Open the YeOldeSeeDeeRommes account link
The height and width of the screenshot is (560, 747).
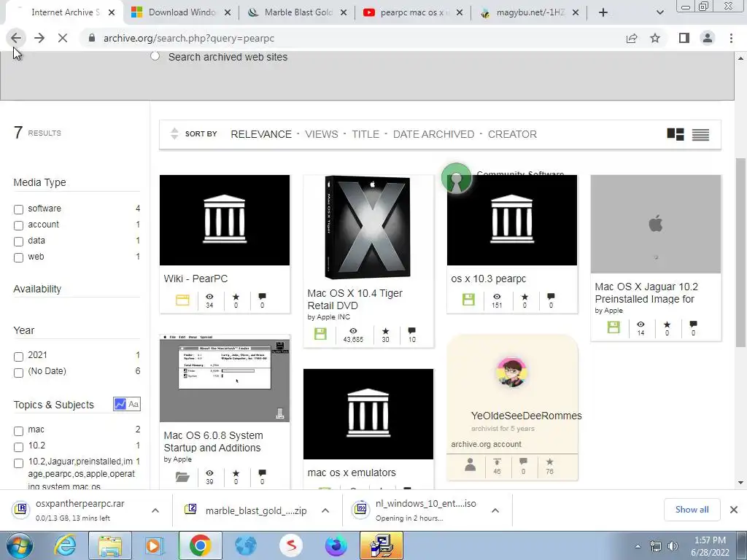click(x=526, y=416)
